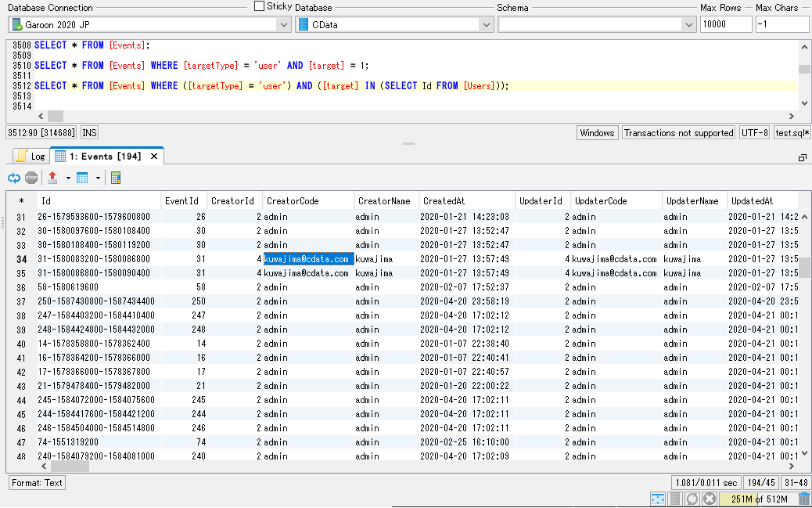Click the export grid data icon
This screenshot has height=508, width=812.
(52, 178)
